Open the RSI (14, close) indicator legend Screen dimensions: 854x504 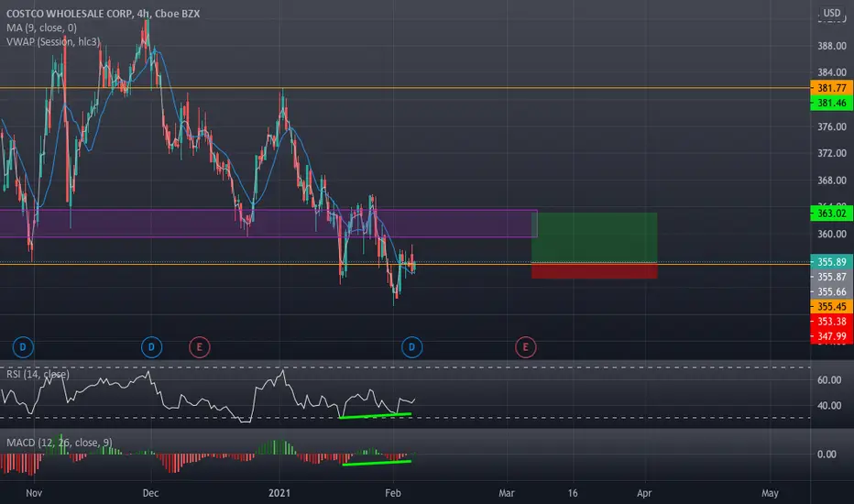coord(38,374)
